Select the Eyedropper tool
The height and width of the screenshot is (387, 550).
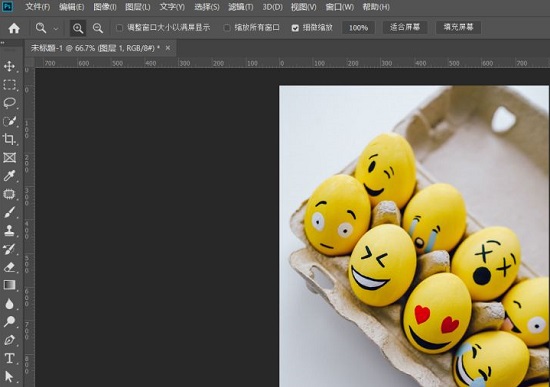coord(9,176)
